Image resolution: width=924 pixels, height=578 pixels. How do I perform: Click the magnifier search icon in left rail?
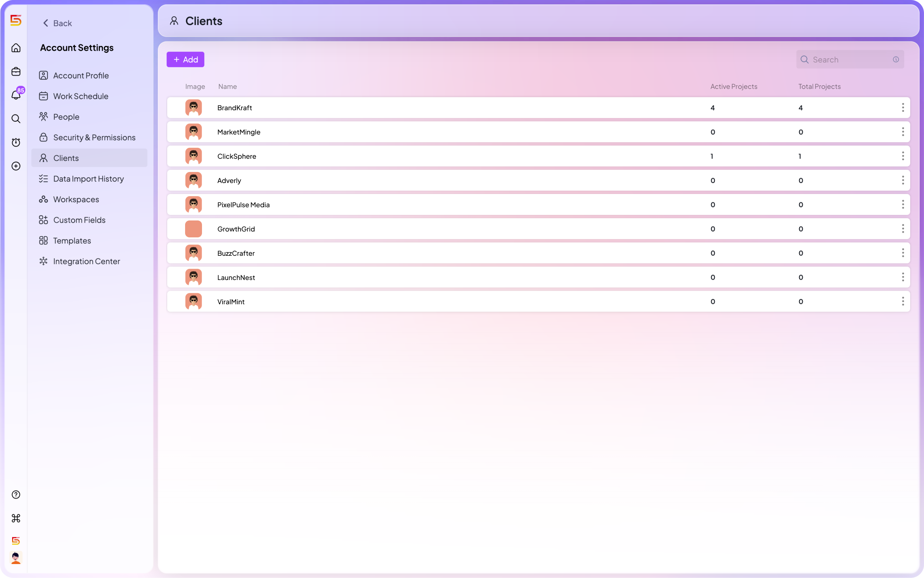(16, 119)
